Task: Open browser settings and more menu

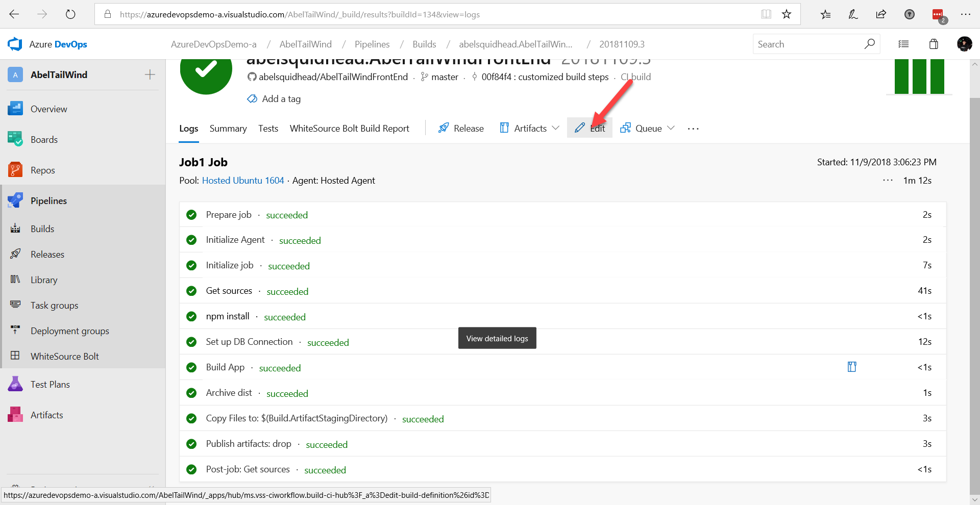Action: (x=965, y=14)
